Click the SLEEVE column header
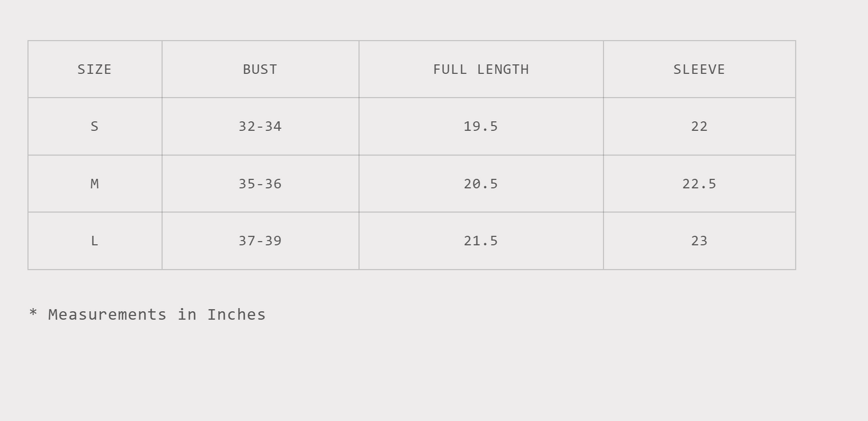 [699, 70]
